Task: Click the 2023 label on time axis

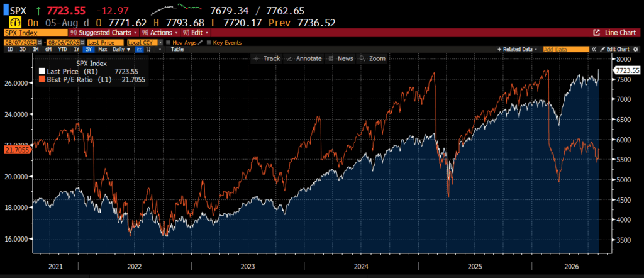Action: coord(248,267)
